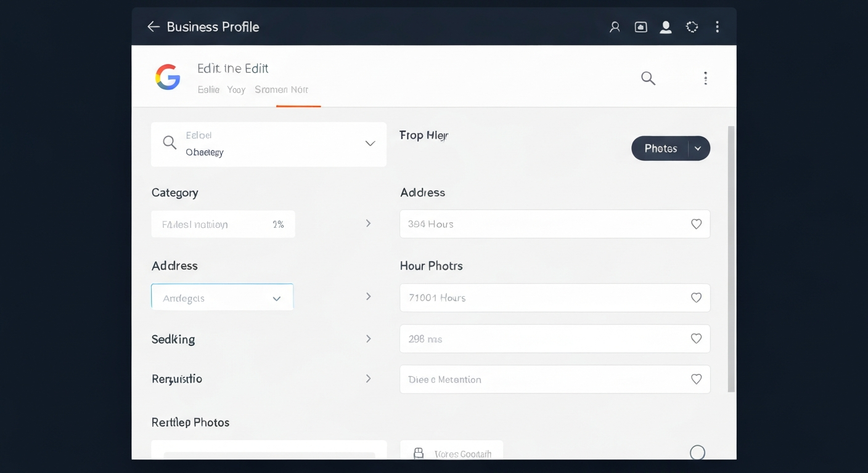This screenshot has width=868, height=473.
Task: Click the search magnifier in the header
Action: pyautogui.click(x=648, y=78)
